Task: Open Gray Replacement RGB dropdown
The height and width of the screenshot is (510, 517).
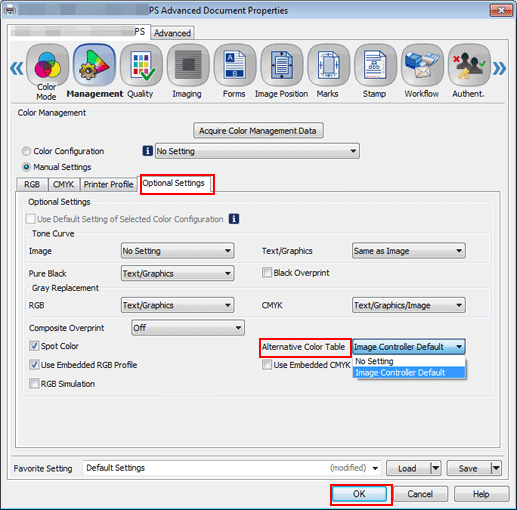Action: (x=177, y=305)
